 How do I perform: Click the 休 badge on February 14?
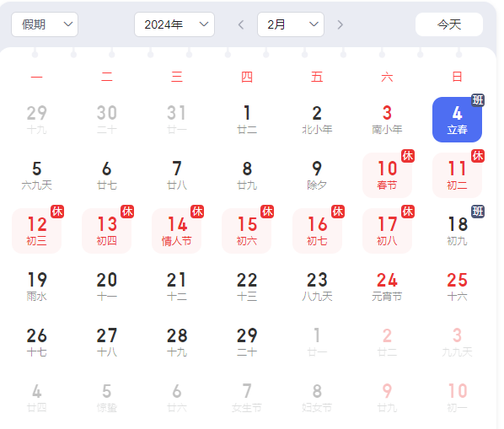click(197, 212)
